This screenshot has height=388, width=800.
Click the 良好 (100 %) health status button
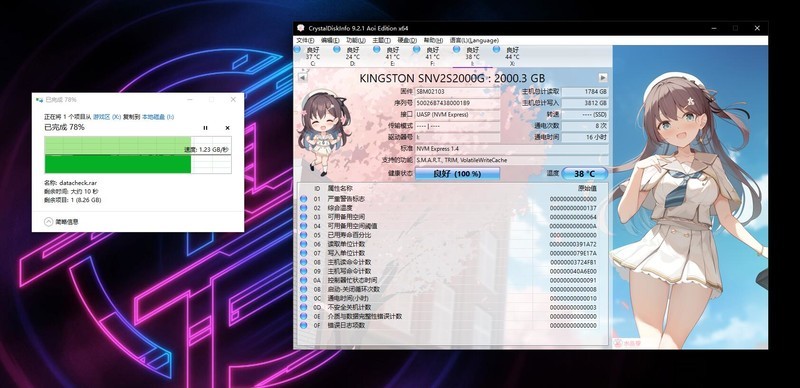tap(457, 174)
